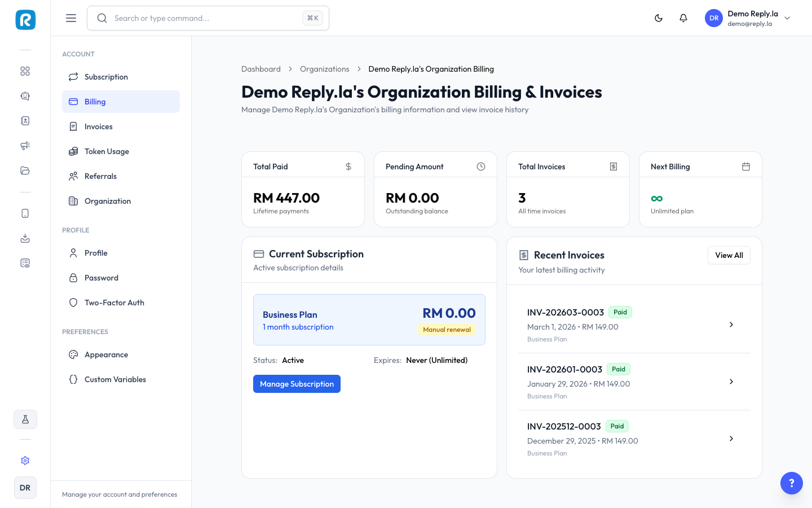Click the 'Your latest billing activity' subtitle
Image resolution: width=812 pixels, height=508 pixels.
(562, 270)
